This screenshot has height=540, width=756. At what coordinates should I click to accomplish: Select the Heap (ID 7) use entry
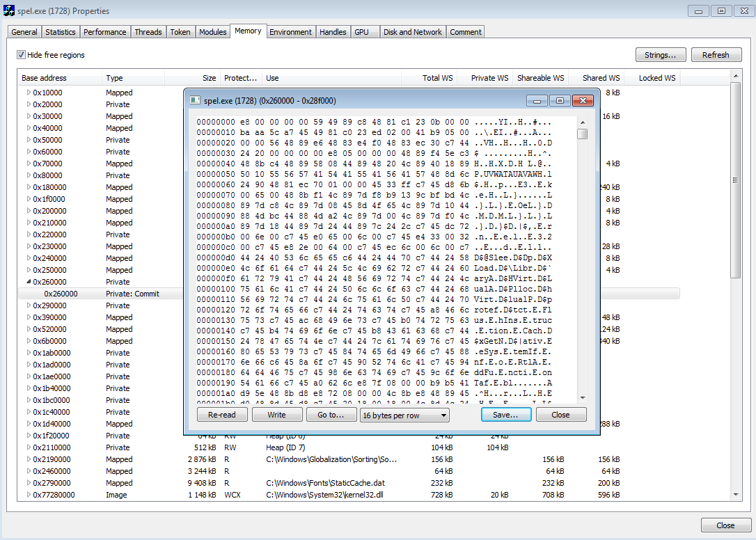point(285,447)
